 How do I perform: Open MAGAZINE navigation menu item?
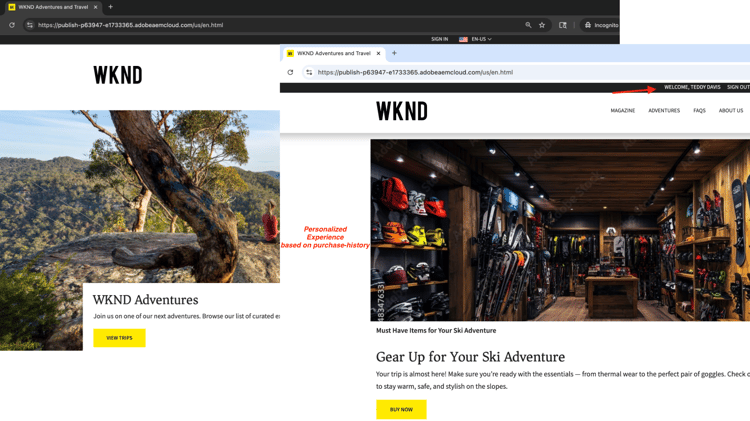pos(622,111)
